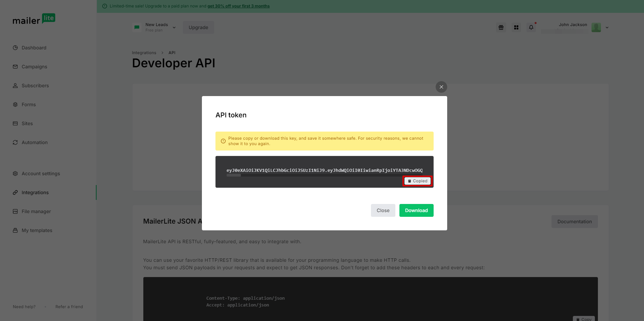
Task: Click the Sites browser icon
Action: [x=15, y=123]
